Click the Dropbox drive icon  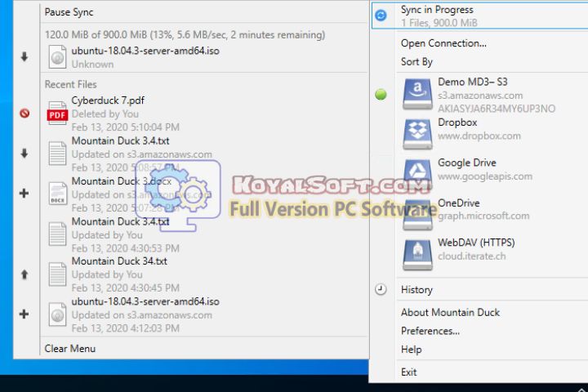point(417,134)
